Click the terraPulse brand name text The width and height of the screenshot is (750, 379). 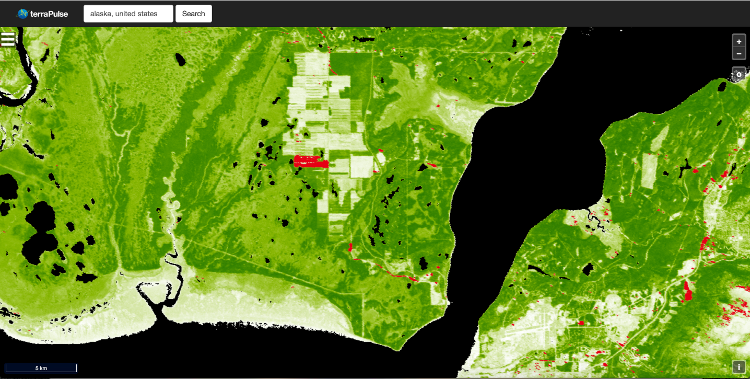[x=49, y=14]
